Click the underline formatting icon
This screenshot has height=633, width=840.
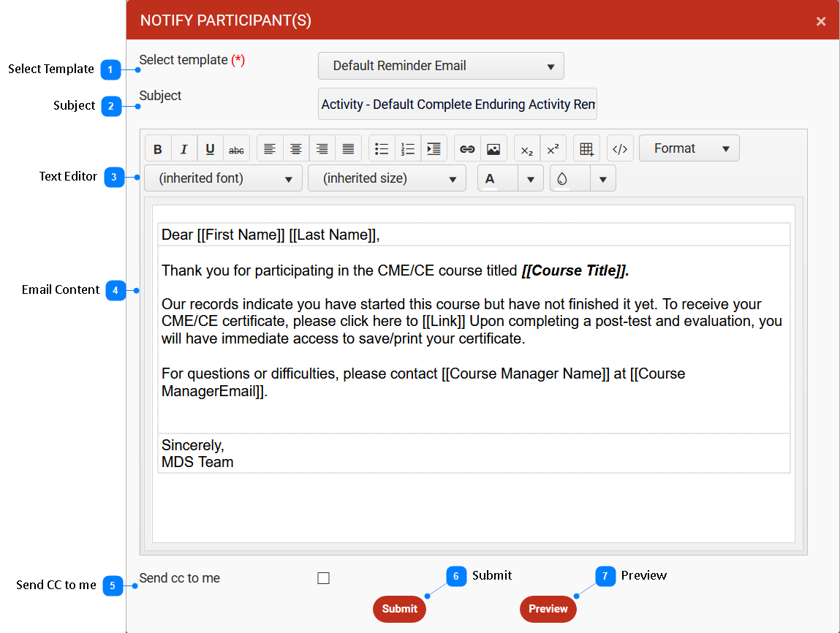tap(210, 149)
